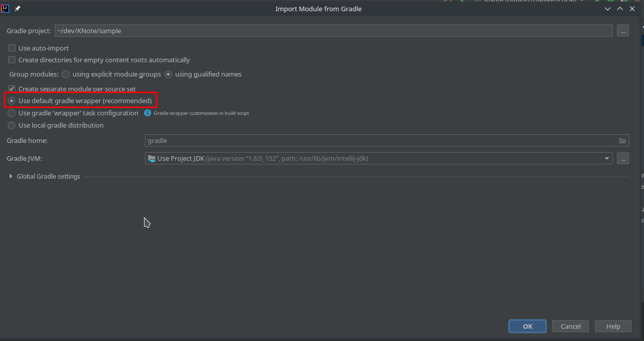Click the Gradle project path field

click(333, 31)
